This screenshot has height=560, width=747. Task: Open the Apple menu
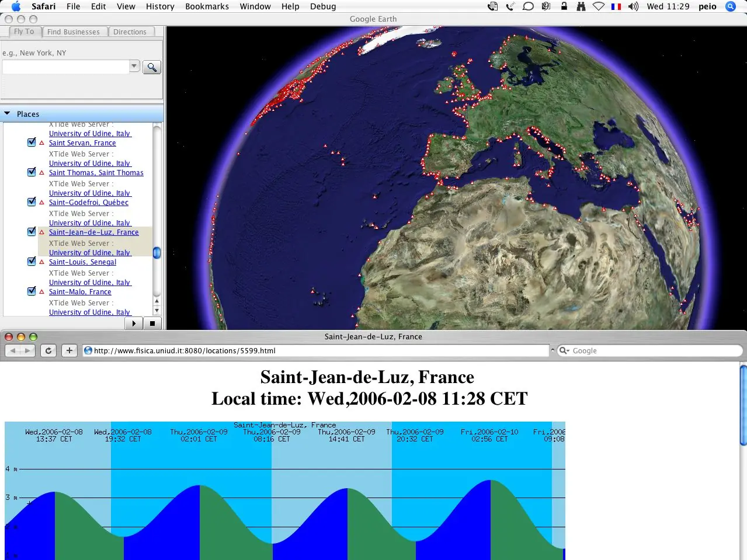[x=16, y=6]
